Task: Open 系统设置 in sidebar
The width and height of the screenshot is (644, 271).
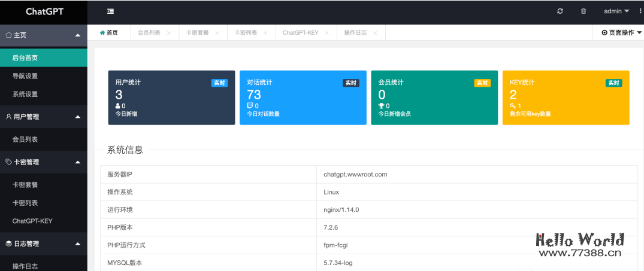Action: [x=44, y=94]
